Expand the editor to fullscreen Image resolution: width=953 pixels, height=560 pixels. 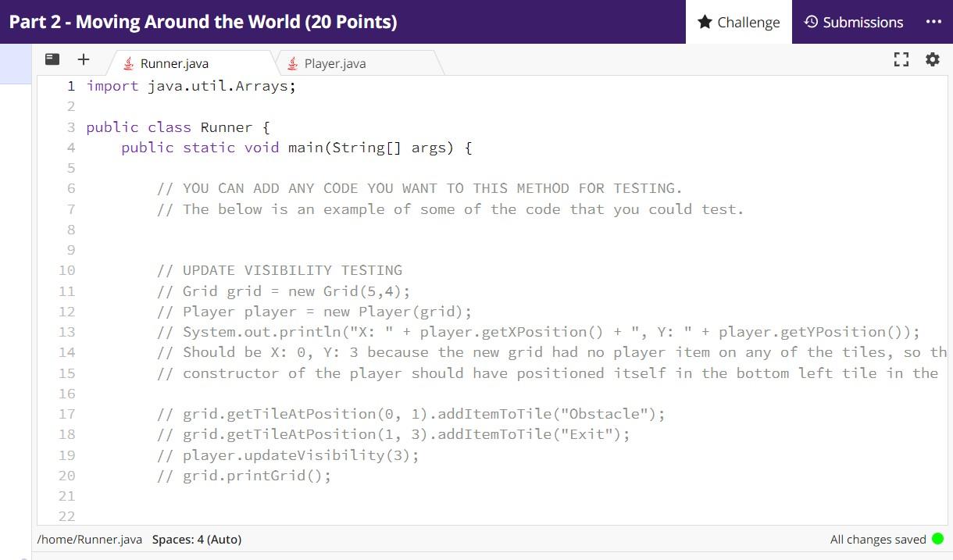[x=901, y=59]
